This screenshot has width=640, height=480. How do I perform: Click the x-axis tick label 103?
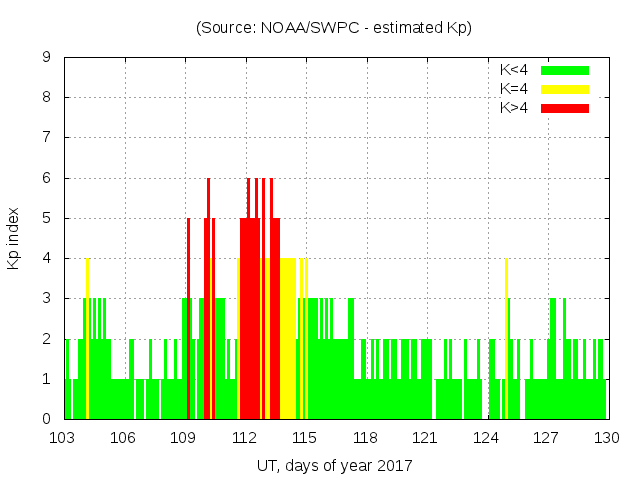click(63, 438)
